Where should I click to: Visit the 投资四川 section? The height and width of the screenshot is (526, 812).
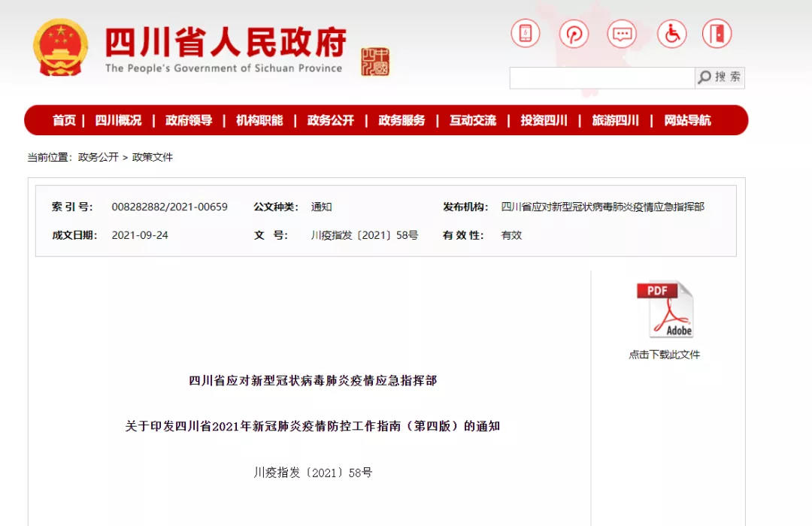[x=544, y=119]
